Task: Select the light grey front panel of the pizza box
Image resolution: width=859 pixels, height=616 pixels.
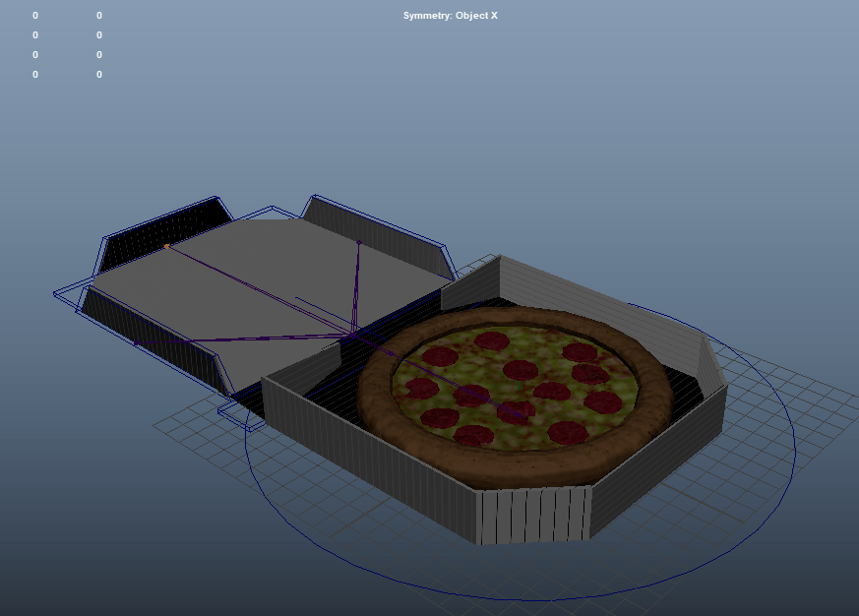Action: pyautogui.click(x=533, y=514)
